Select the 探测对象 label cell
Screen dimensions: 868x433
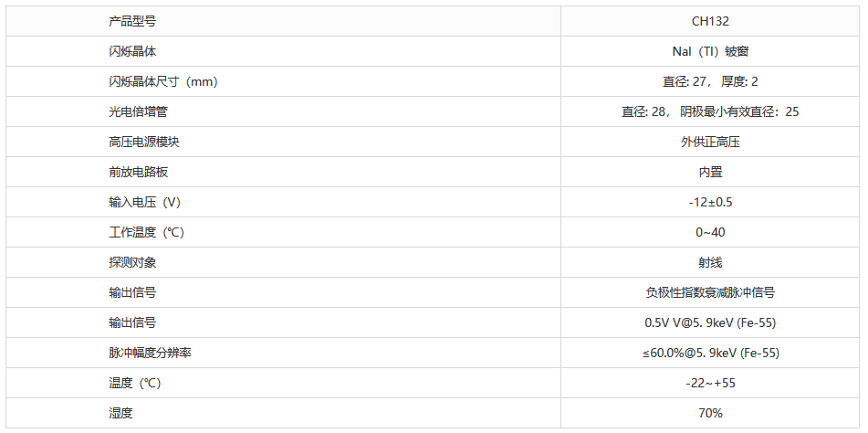(x=132, y=262)
